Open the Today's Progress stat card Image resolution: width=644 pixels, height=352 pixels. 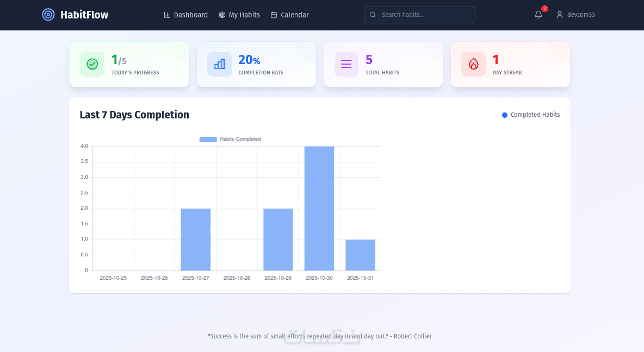[x=129, y=65]
